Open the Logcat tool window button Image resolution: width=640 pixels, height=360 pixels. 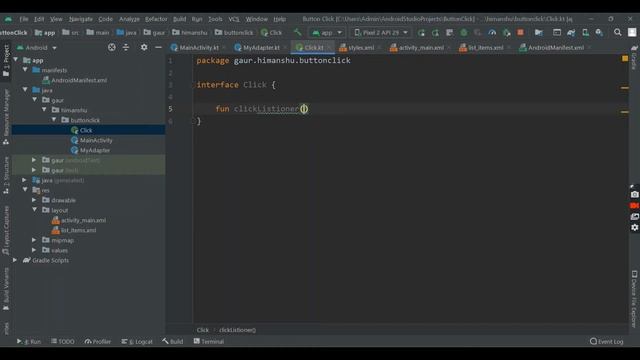pyautogui.click(x=137, y=342)
